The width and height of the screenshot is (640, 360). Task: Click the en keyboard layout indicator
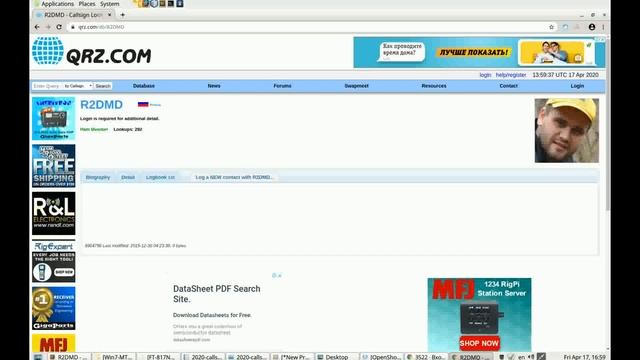(521, 357)
